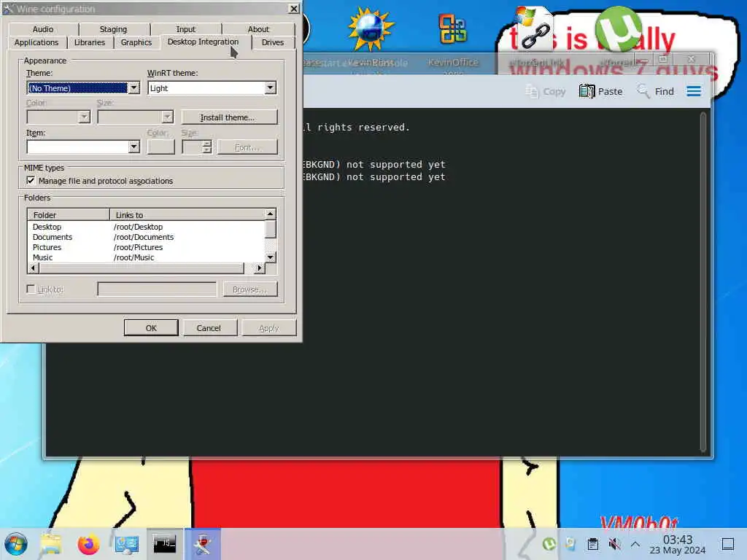Click folder list scroll right arrow

tap(259, 268)
